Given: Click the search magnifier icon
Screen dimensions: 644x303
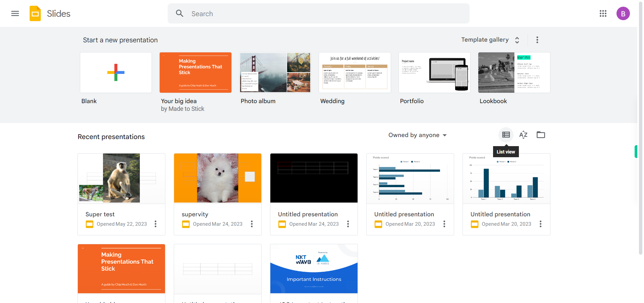Looking at the screenshot, I should (x=180, y=13).
